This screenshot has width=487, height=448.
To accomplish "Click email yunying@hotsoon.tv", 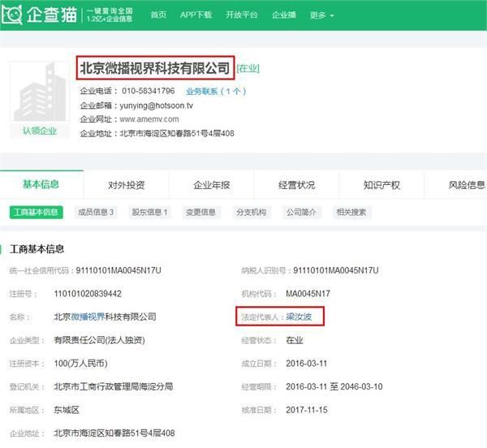I will tap(157, 106).
